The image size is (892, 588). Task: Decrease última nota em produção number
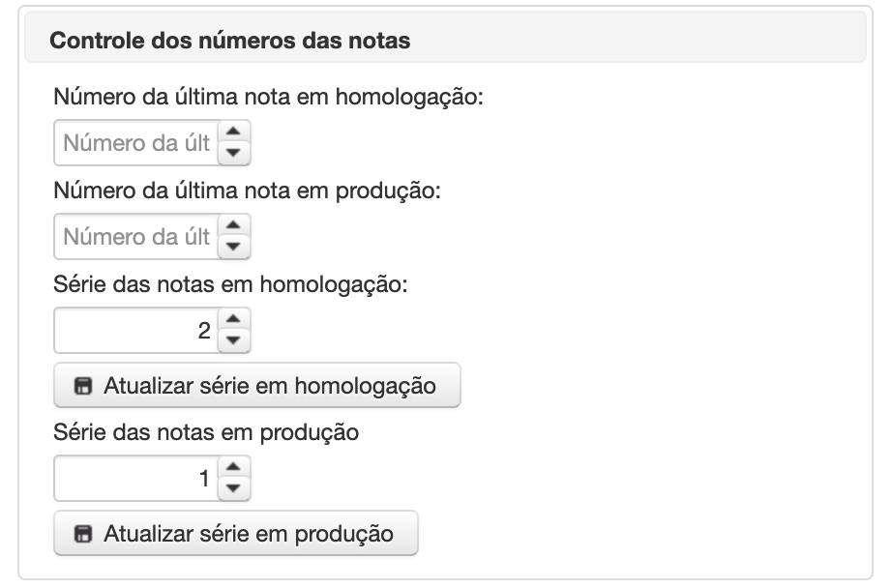point(233,247)
